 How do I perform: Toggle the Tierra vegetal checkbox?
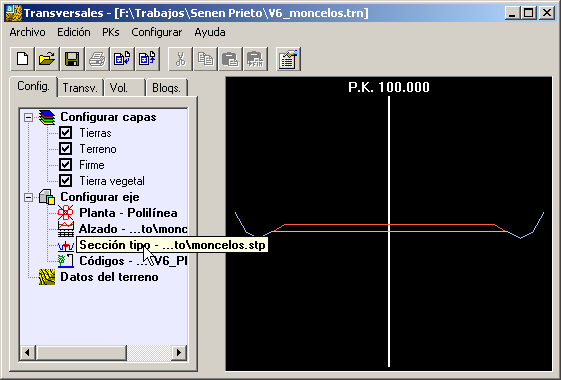click(65, 181)
